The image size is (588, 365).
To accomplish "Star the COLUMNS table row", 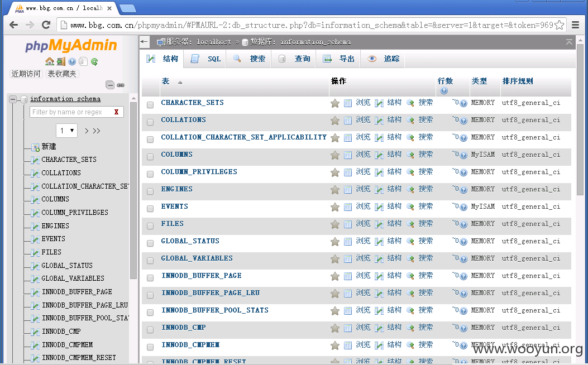I will 335,155.
